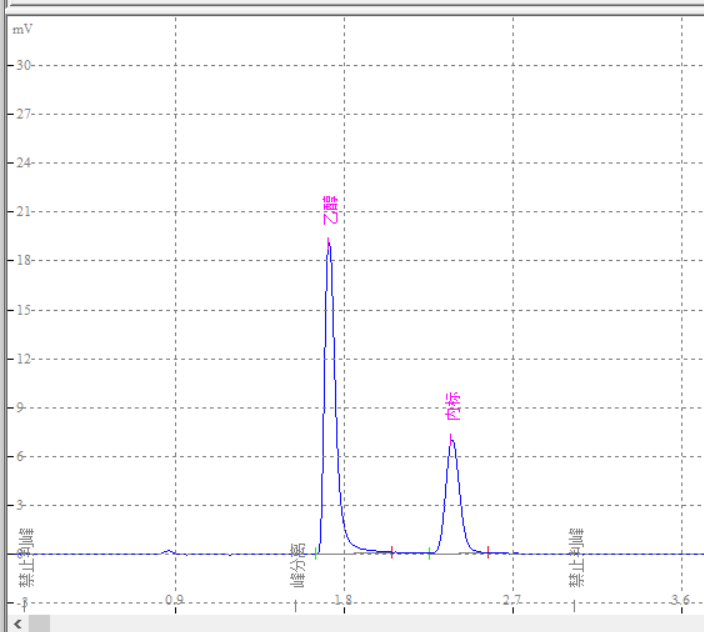The image size is (704, 632).
Task: Click the 乙醇 peak label
Action: [331, 210]
